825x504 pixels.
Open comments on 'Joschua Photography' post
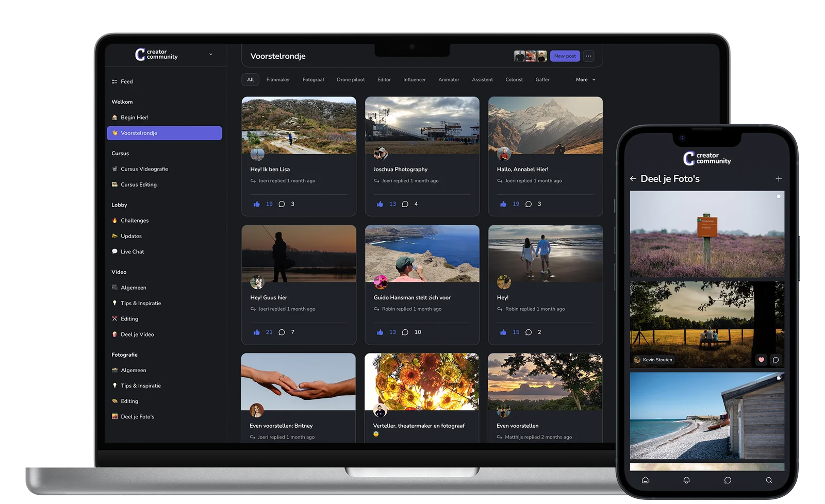tap(405, 204)
